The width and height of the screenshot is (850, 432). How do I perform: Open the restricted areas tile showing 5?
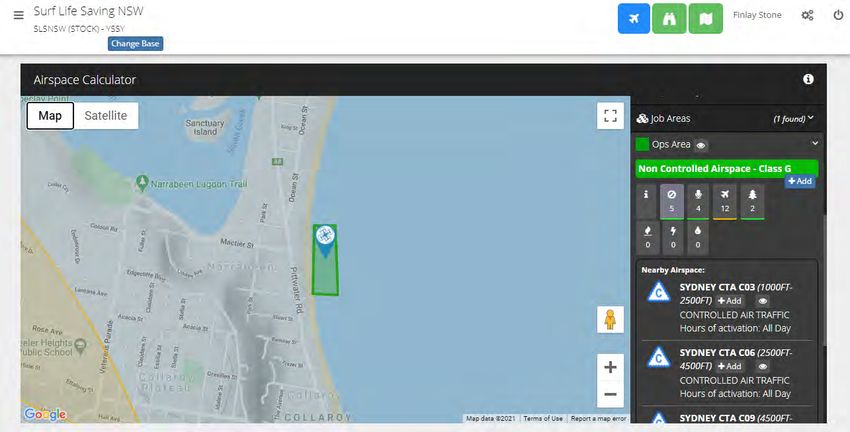(x=672, y=201)
